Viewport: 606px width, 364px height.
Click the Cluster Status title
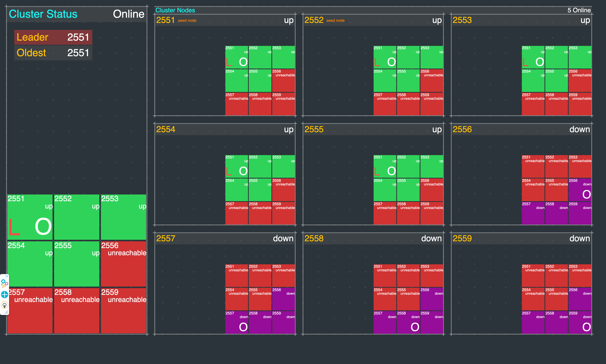43,14
